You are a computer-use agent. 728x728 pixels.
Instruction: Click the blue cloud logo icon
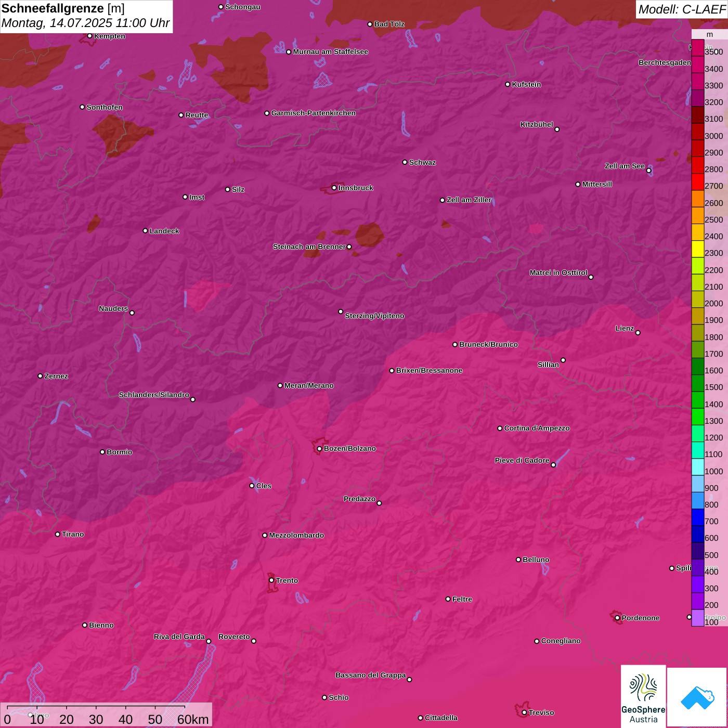point(697,697)
